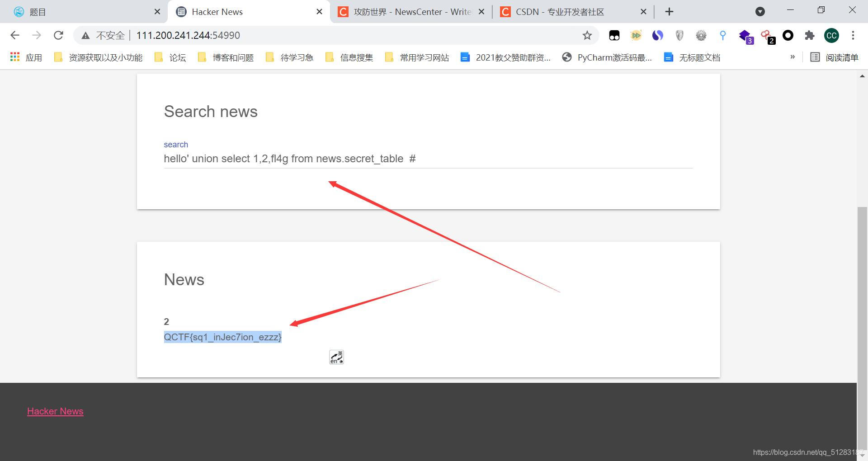
Task: Go back with the browser back arrow
Action: coord(15,35)
